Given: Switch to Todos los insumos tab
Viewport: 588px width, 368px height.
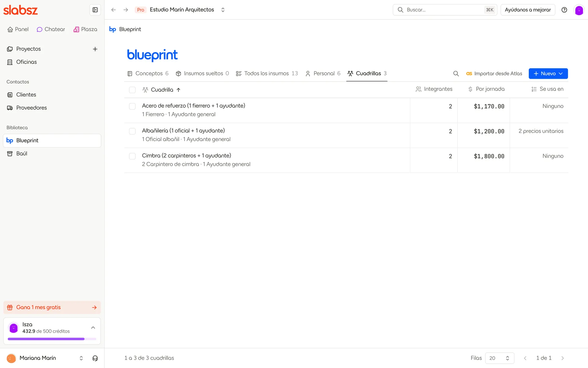Looking at the screenshot, I should tap(267, 74).
